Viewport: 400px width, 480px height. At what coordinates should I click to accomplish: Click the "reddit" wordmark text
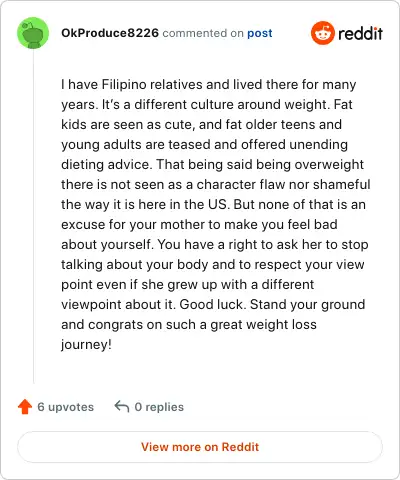[360, 33]
